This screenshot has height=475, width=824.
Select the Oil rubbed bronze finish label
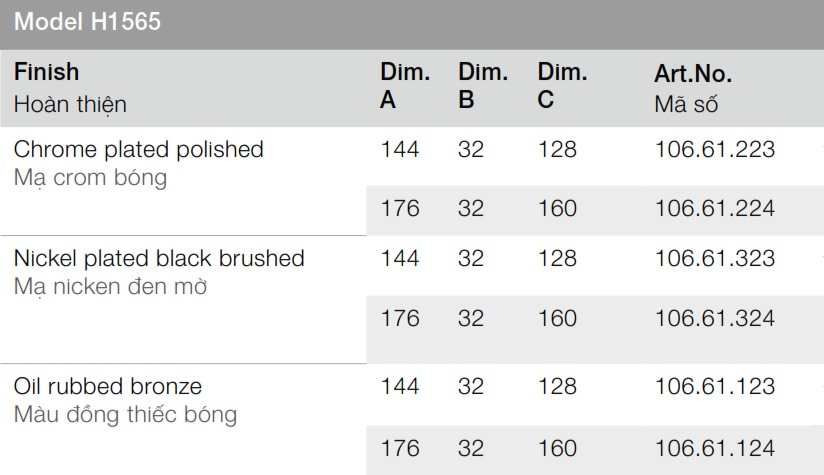coord(108,386)
